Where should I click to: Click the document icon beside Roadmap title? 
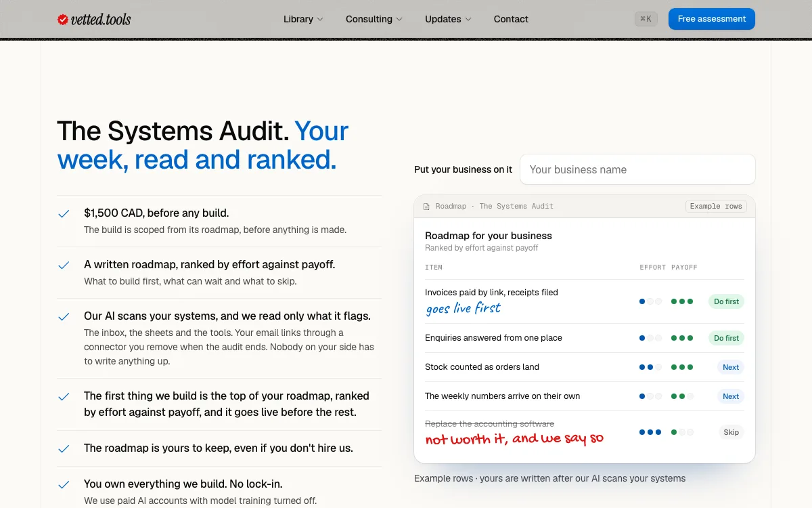click(426, 207)
